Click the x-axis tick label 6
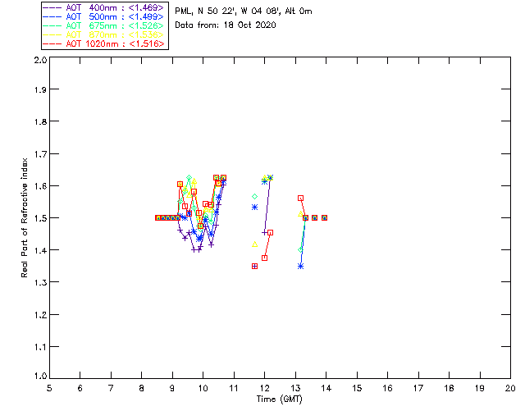Screen dimensions: 525x420 [x=80, y=388]
